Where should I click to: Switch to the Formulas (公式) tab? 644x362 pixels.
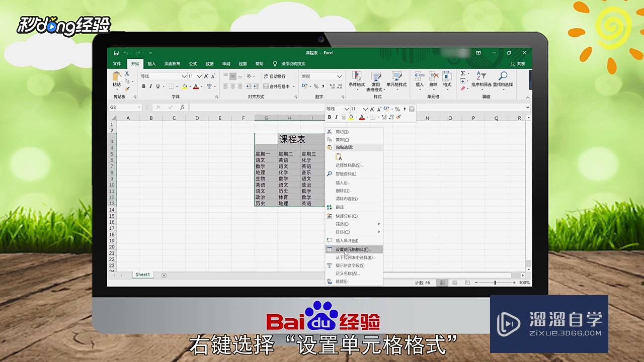click(193, 64)
